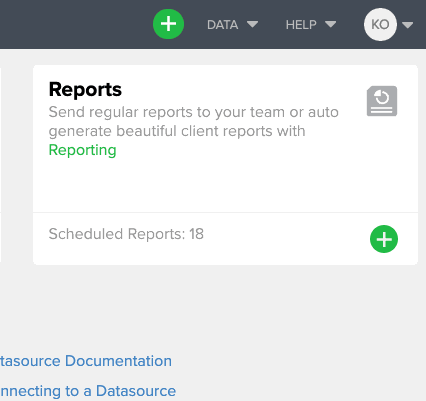Image resolution: width=426 pixels, height=401 pixels.
Task: Open the green Reporting link
Action: click(x=82, y=150)
